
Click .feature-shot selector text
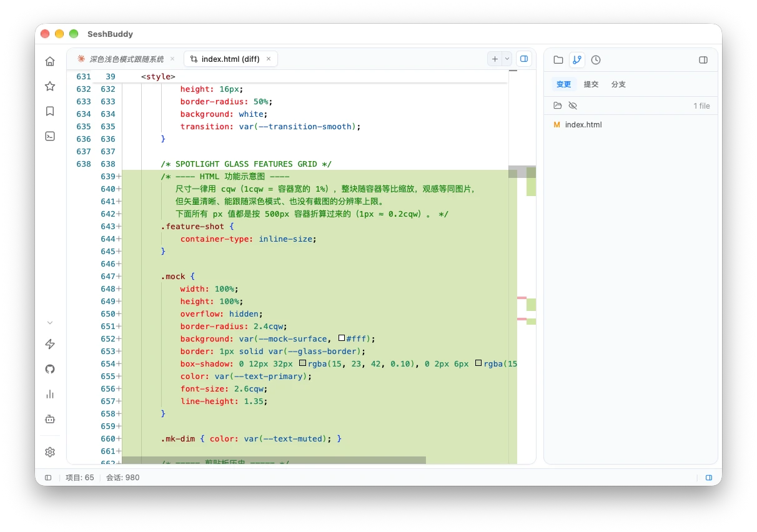pos(192,226)
